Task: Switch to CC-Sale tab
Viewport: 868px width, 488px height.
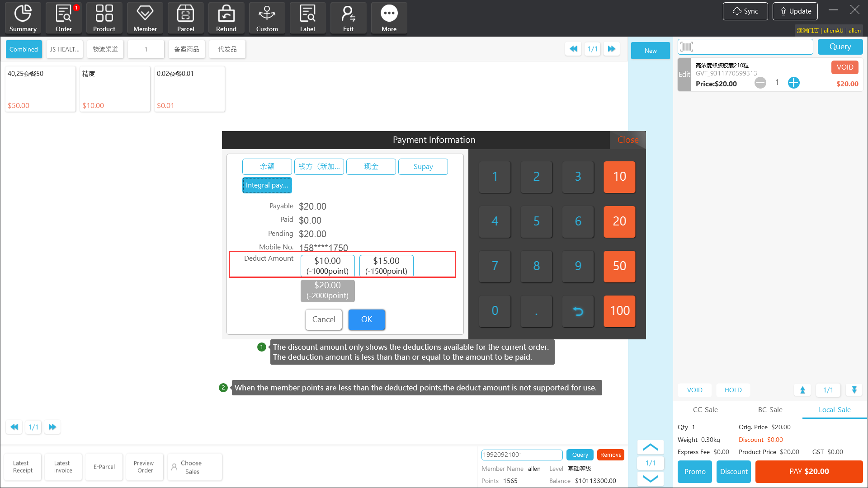Action: coord(705,410)
